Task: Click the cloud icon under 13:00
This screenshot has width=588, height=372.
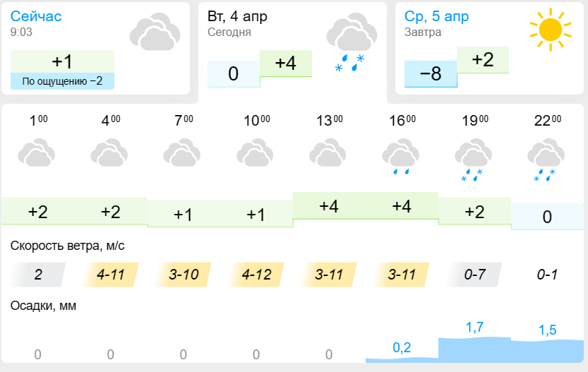Action: tap(328, 152)
